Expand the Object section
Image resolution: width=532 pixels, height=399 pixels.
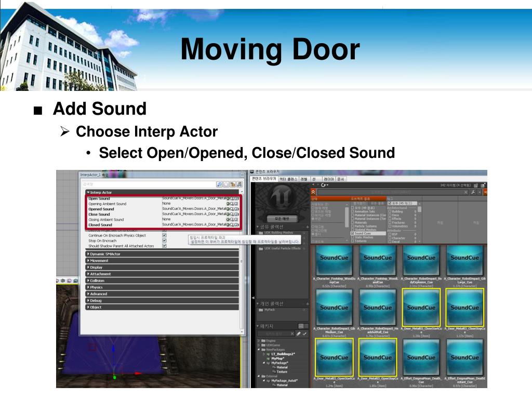point(88,307)
